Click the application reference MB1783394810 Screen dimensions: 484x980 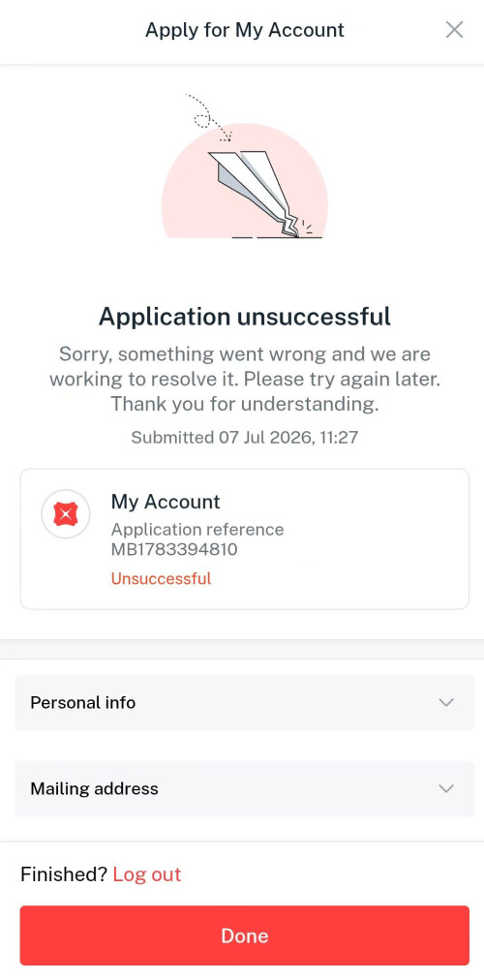click(x=174, y=550)
